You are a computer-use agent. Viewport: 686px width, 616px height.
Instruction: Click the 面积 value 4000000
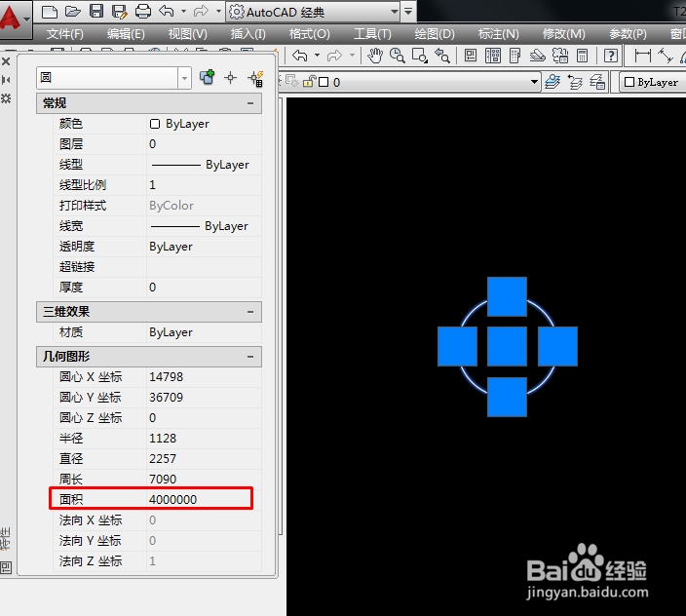point(172,500)
